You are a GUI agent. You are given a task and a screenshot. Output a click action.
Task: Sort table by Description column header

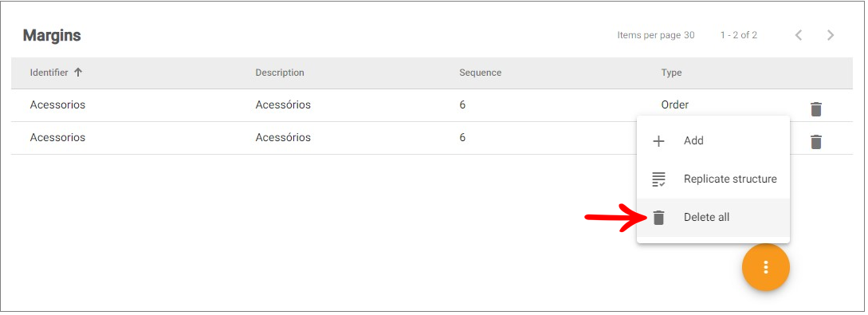pos(280,73)
